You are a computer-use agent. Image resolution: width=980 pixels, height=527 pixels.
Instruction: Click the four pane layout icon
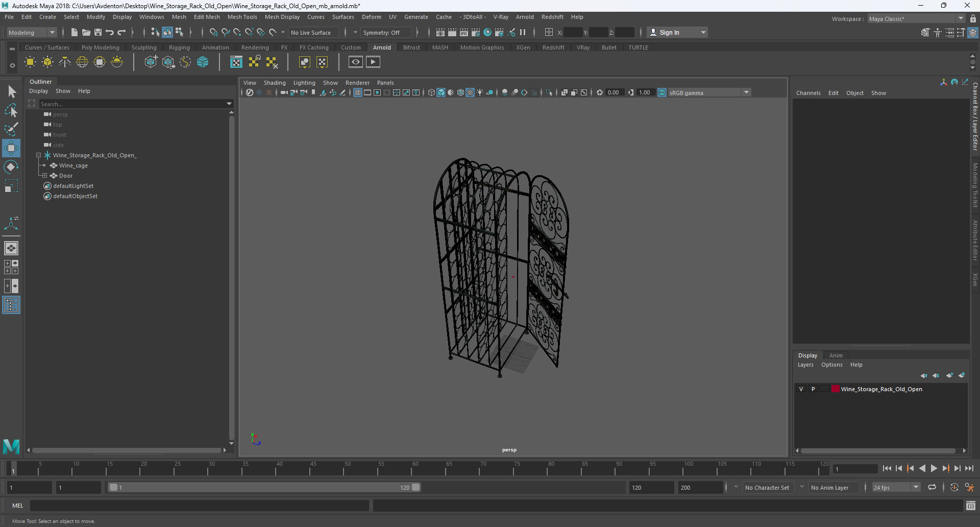pos(11,267)
